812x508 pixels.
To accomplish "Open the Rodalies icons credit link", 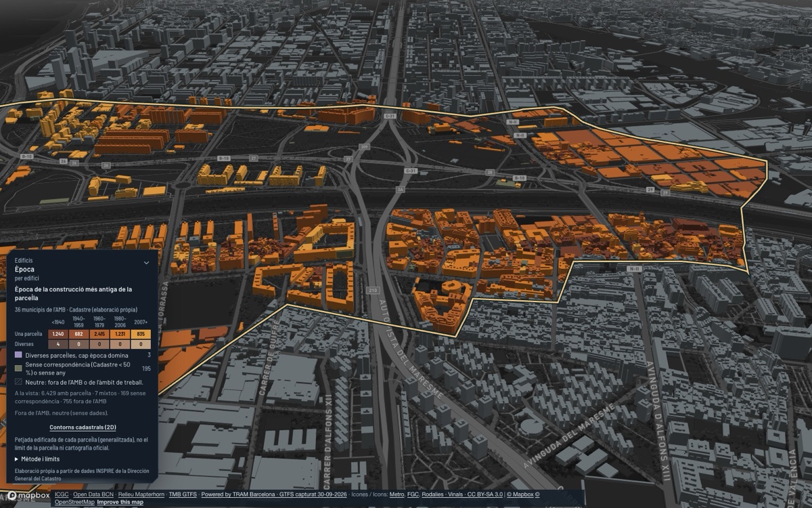I will (x=433, y=494).
